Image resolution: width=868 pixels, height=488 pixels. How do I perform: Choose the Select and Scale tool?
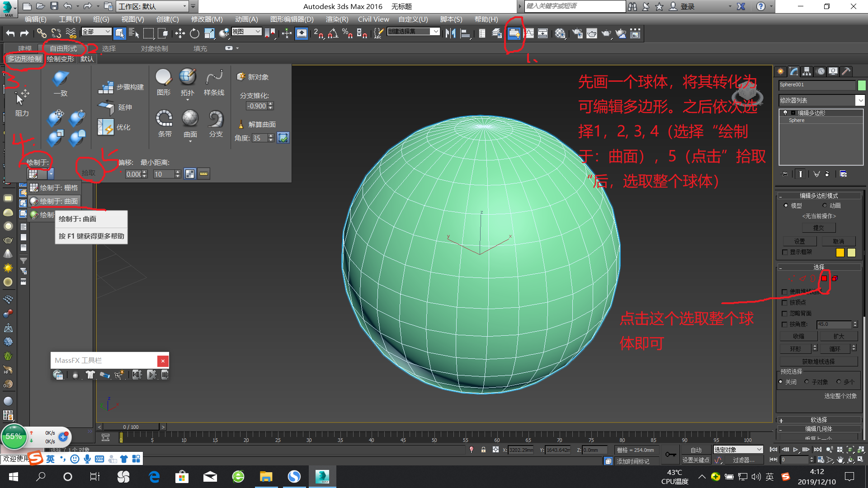click(209, 33)
